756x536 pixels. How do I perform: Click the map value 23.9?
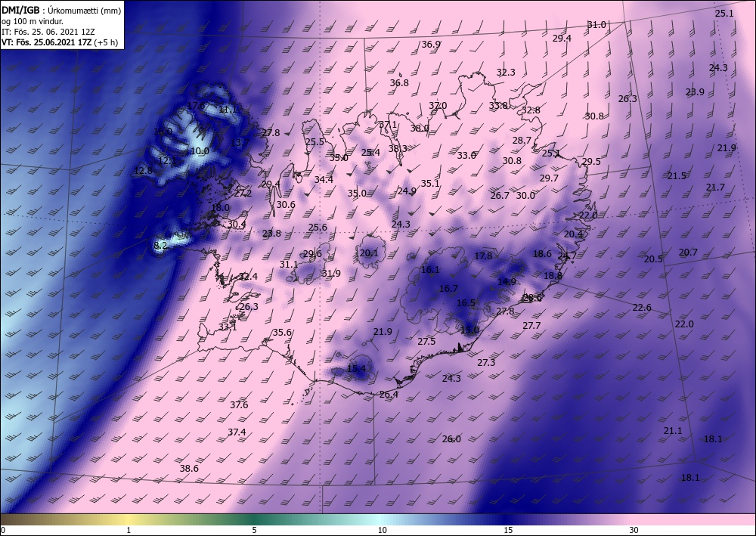click(695, 92)
